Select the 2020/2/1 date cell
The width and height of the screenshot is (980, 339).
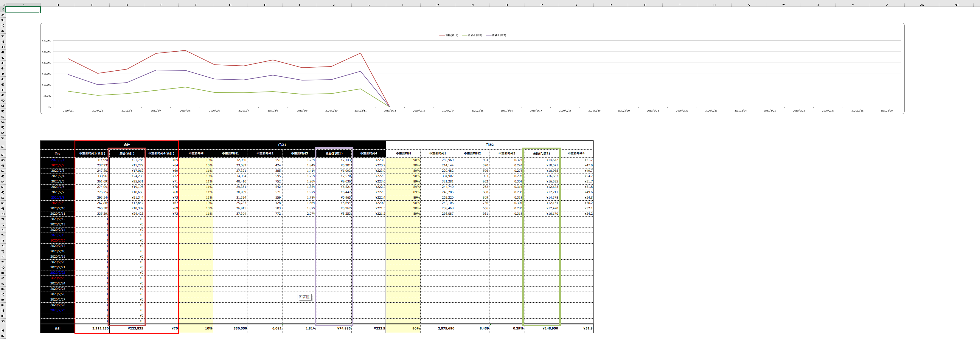(x=57, y=160)
